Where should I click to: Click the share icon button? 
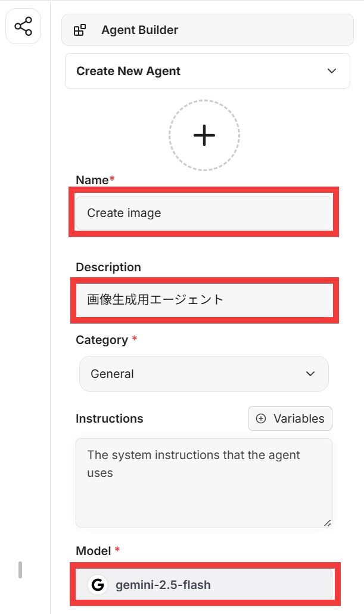(23, 27)
